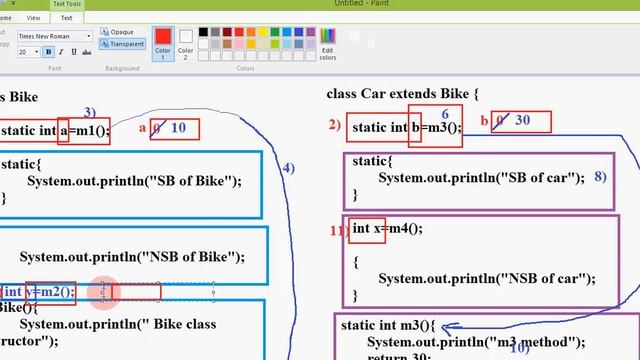This screenshot has width=640, height=360.
Task: Set text background to Opaque
Action: click(117, 32)
